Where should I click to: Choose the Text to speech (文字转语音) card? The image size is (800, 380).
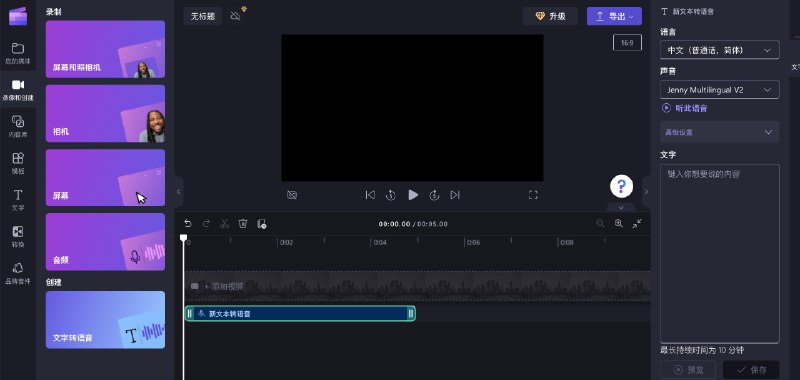point(105,320)
